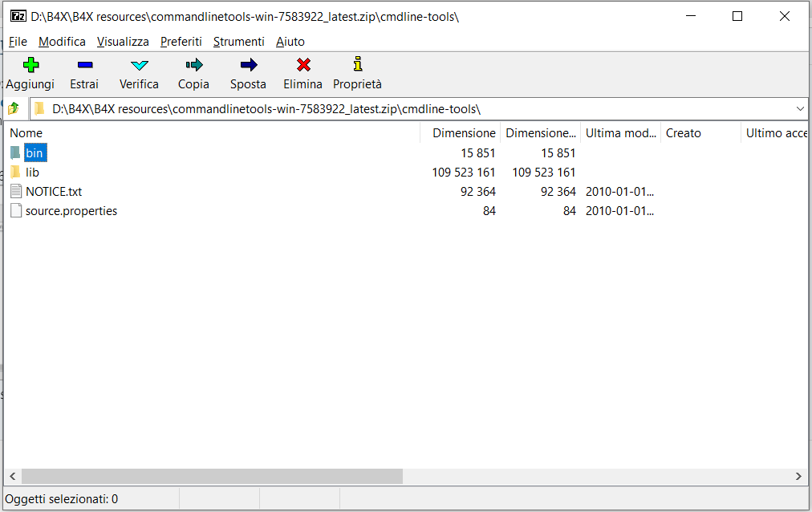The height and width of the screenshot is (512, 812).
Task: Open the File menu
Action: point(18,42)
